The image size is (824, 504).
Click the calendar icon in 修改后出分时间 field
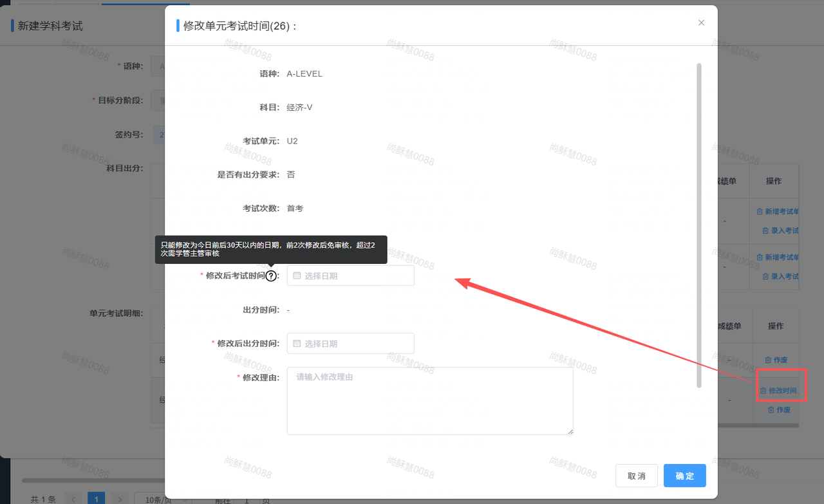pyautogui.click(x=297, y=344)
